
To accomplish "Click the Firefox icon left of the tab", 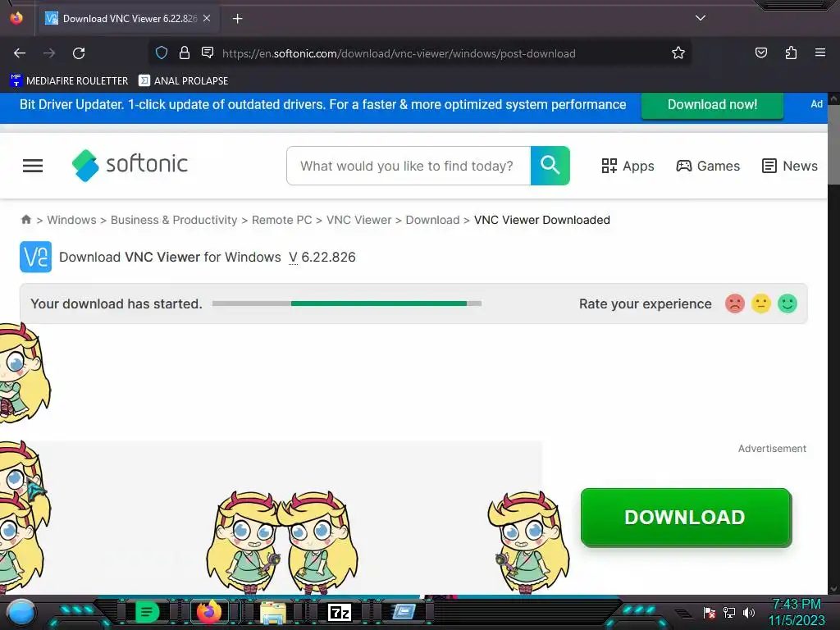I will coord(16,18).
